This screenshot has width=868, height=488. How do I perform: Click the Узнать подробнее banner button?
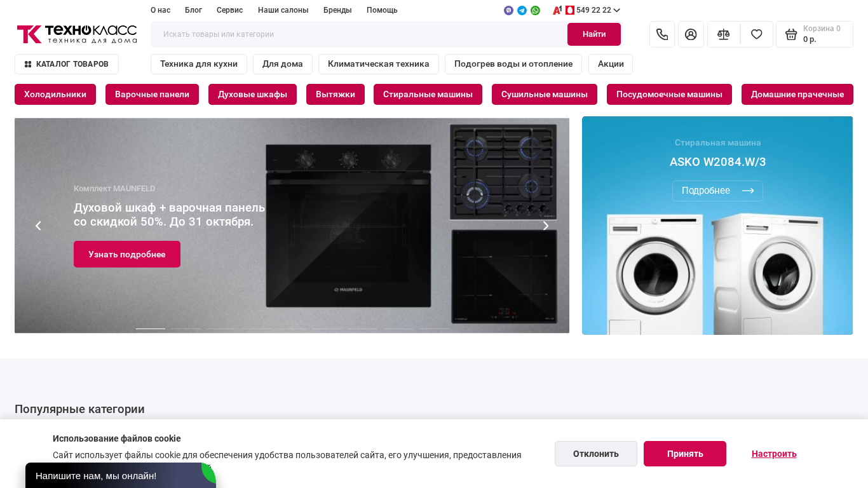127,254
